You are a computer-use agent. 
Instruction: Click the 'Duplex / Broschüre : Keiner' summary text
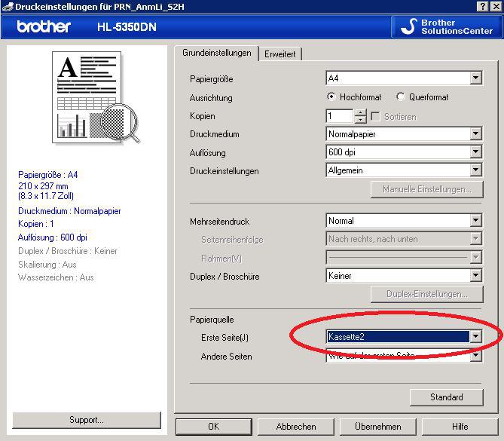(x=68, y=251)
